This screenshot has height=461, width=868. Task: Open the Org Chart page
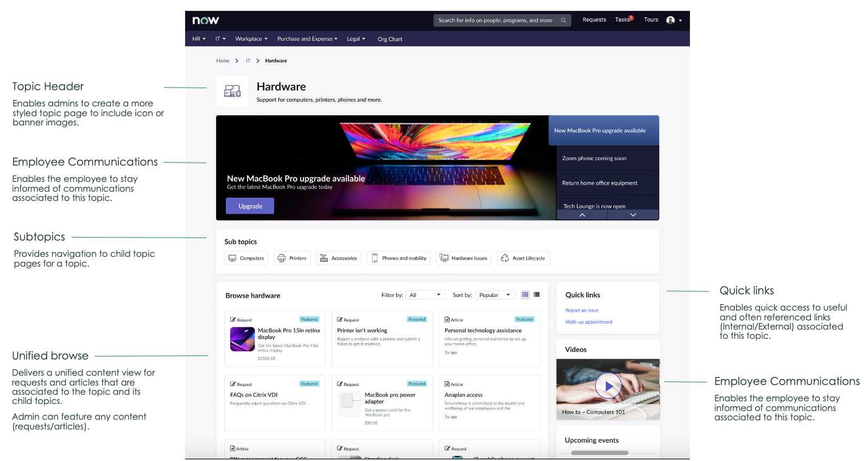[390, 39]
